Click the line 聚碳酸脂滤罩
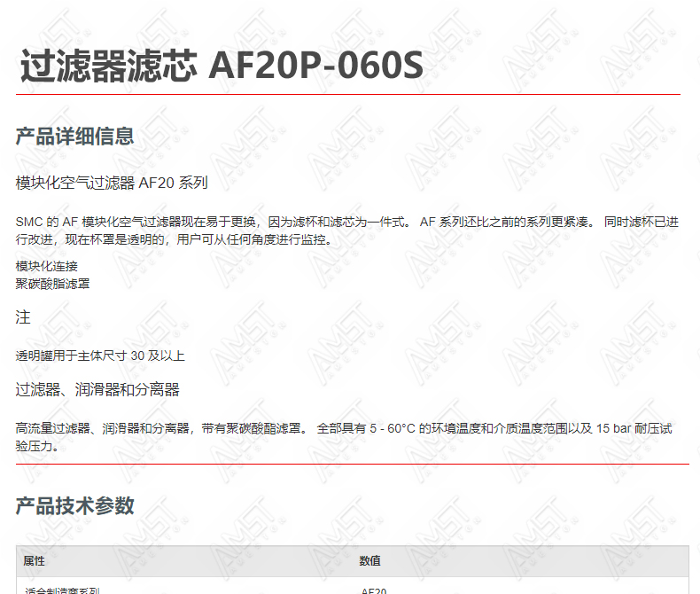700x594 pixels. pos(52,284)
